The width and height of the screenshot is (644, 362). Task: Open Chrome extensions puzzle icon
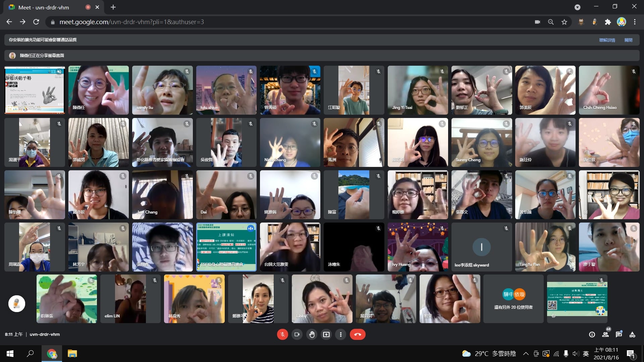point(608,22)
